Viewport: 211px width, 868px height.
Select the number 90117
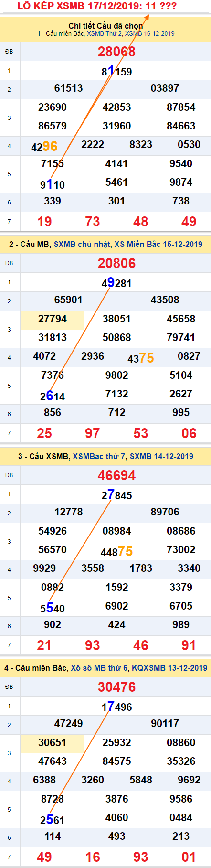tap(165, 724)
